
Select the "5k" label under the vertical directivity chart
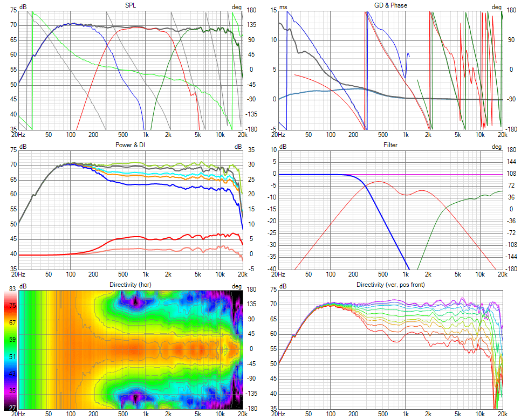click(458, 414)
